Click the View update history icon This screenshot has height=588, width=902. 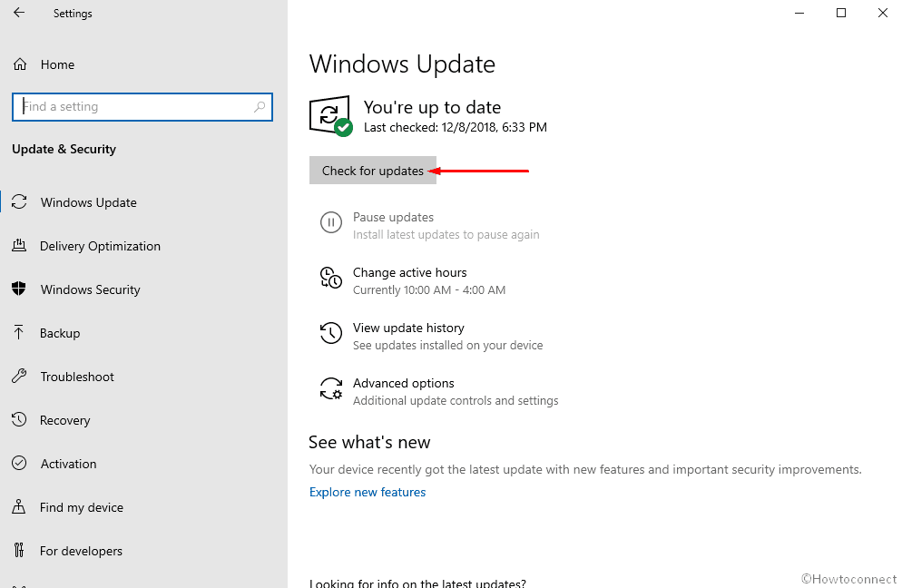(331, 333)
